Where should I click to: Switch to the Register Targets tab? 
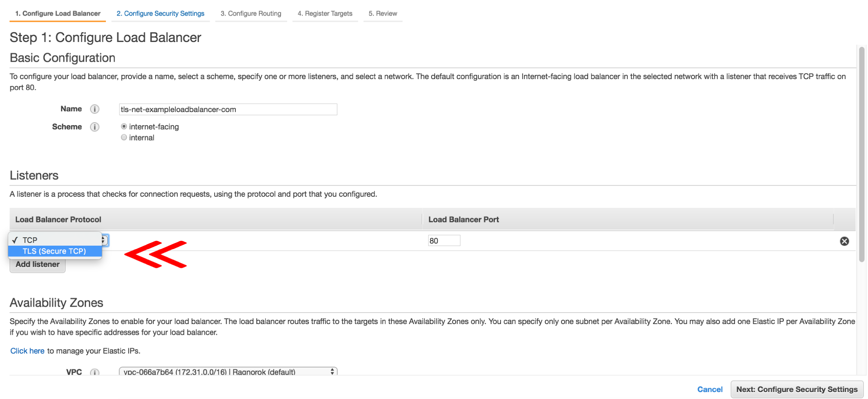click(x=325, y=14)
